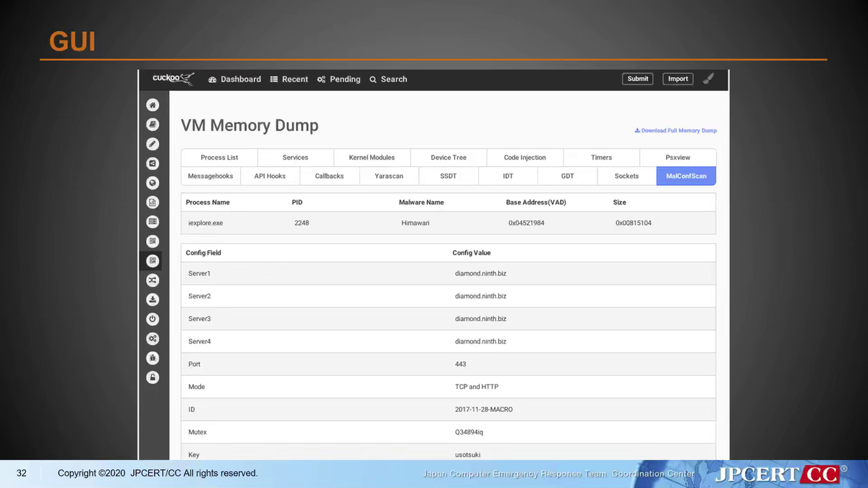Click the paintbrush theme icon in the top bar
Image resolution: width=868 pixels, height=488 pixels.
coord(709,79)
